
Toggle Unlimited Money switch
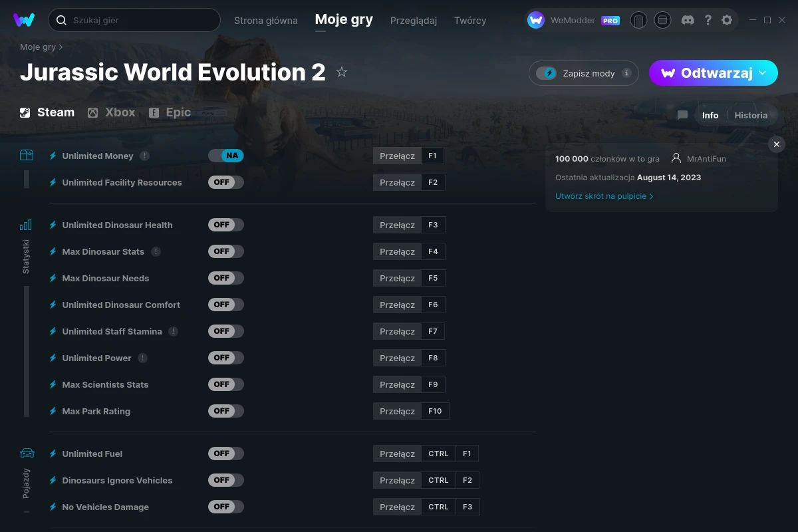click(x=226, y=156)
